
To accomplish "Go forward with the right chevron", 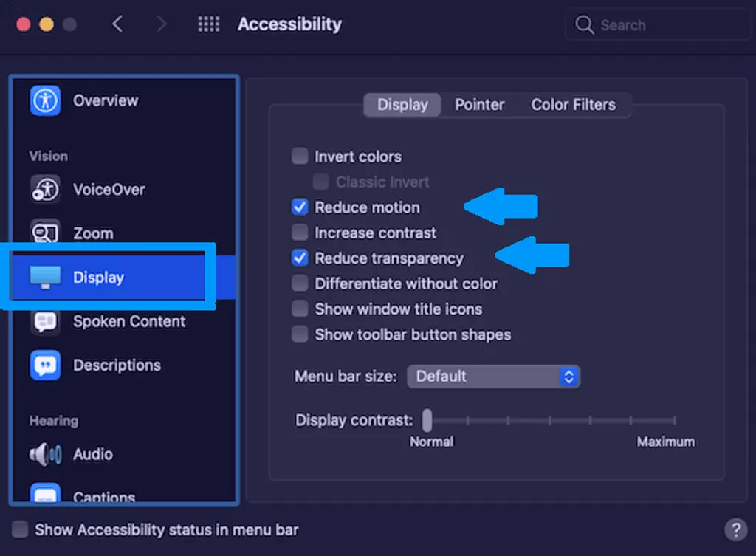I will (162, 24).
